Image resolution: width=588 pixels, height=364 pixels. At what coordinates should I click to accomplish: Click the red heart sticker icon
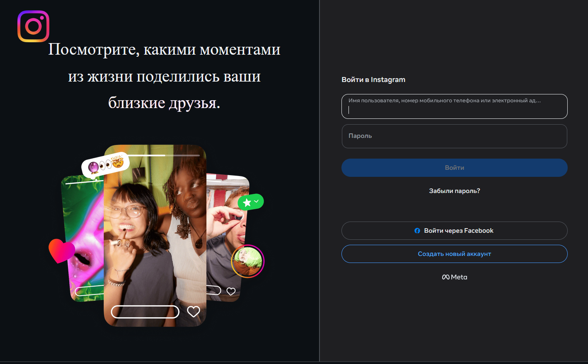click(x=62, y=251)
